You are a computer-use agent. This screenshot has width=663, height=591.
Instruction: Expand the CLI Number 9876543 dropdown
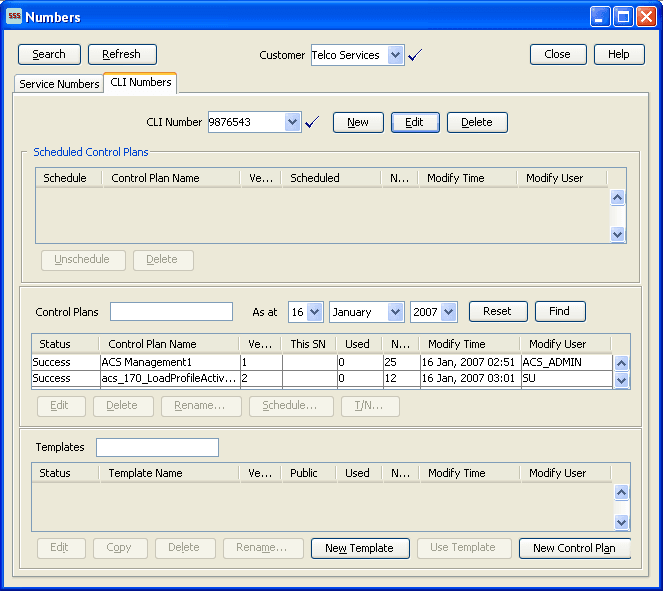292,122
